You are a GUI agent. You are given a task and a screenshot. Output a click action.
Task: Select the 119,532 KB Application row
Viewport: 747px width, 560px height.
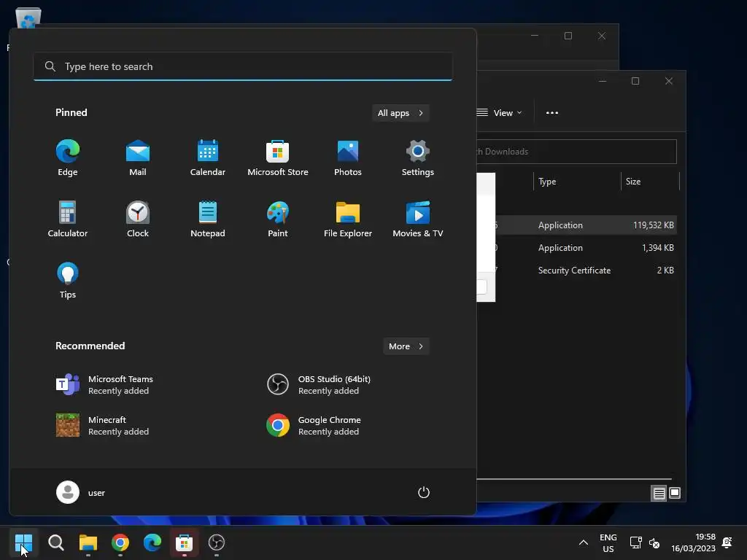click(x=586, y=225)
